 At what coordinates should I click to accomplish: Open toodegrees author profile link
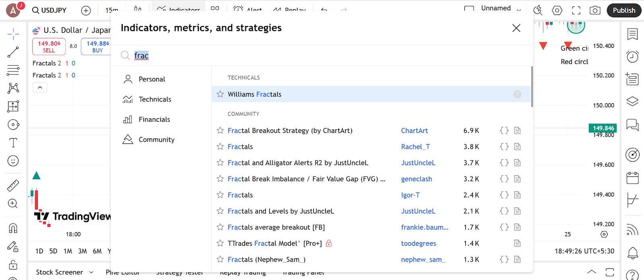(418, 243)
